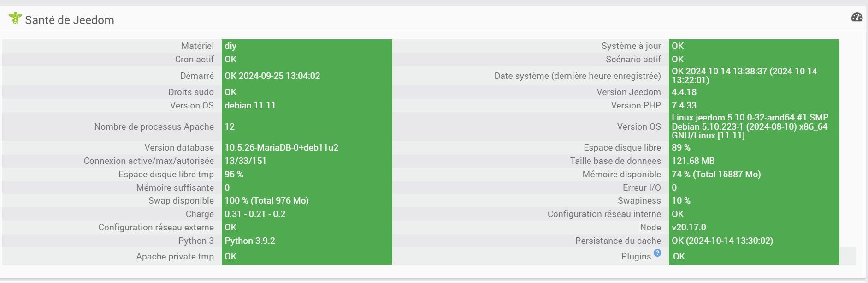Click the Démarré date value cell
The height and width of the screenshot is (283, 868).
pyautogui.click(x=272, y=76)
